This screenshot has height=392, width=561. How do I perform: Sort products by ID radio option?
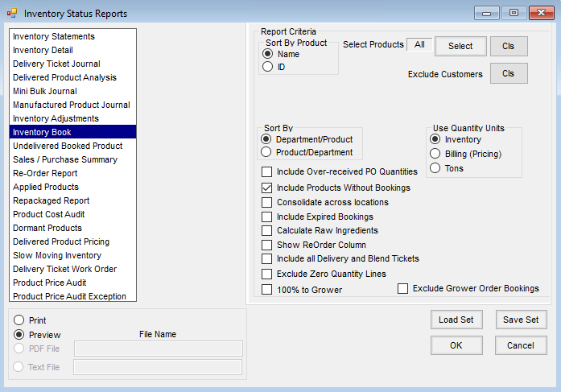tap(268, 68)
